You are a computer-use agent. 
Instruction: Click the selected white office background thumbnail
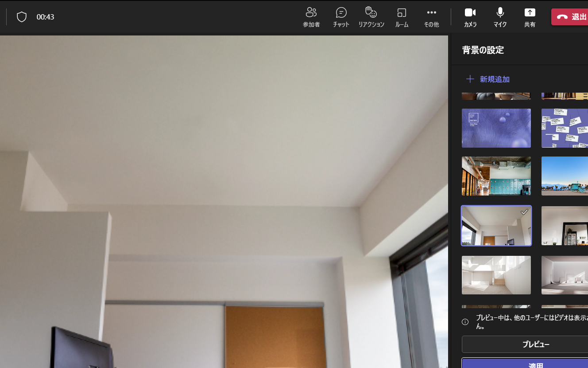click(496, 225)
